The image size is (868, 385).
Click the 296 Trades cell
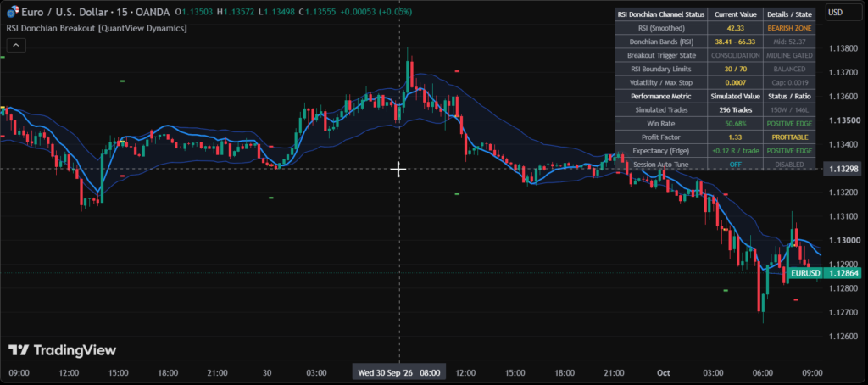(735, 109)
